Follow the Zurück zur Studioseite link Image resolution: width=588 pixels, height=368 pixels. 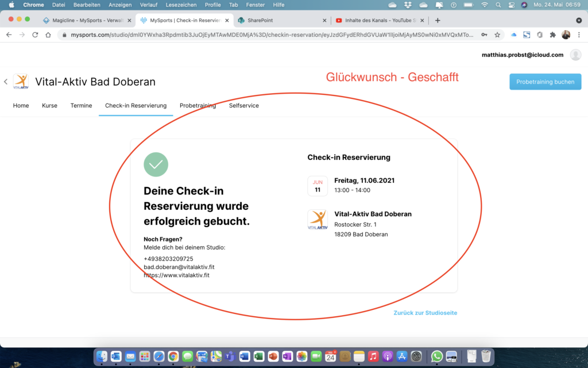click(x=425, y=313)
